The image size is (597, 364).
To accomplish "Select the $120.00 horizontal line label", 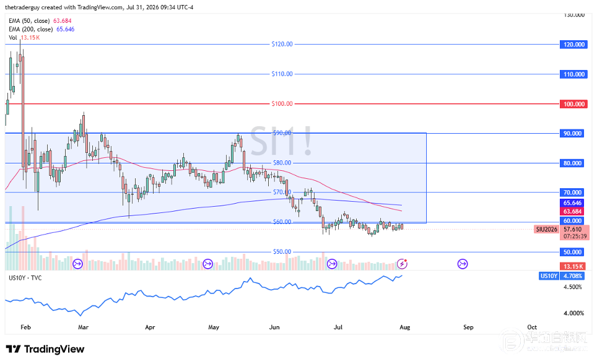I will 282,44.
